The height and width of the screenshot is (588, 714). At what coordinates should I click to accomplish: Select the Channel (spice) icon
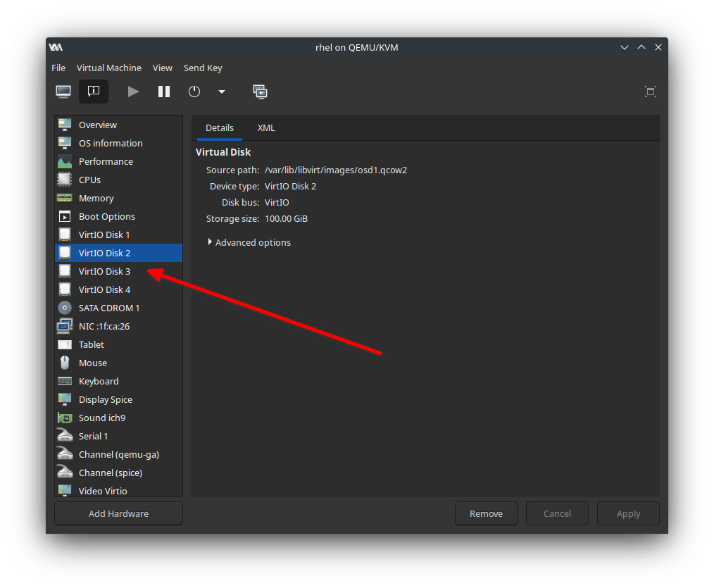[x=65, y=473]
